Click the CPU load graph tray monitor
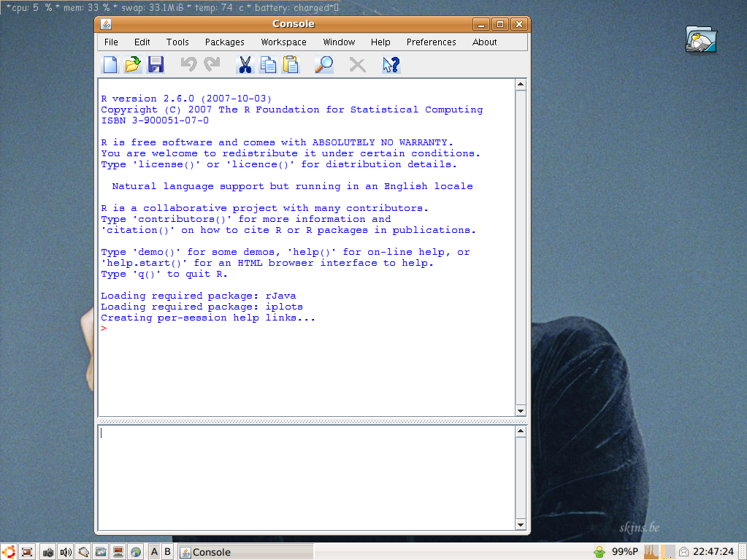This screenshot has width=747, height=560. coord(651,552)
